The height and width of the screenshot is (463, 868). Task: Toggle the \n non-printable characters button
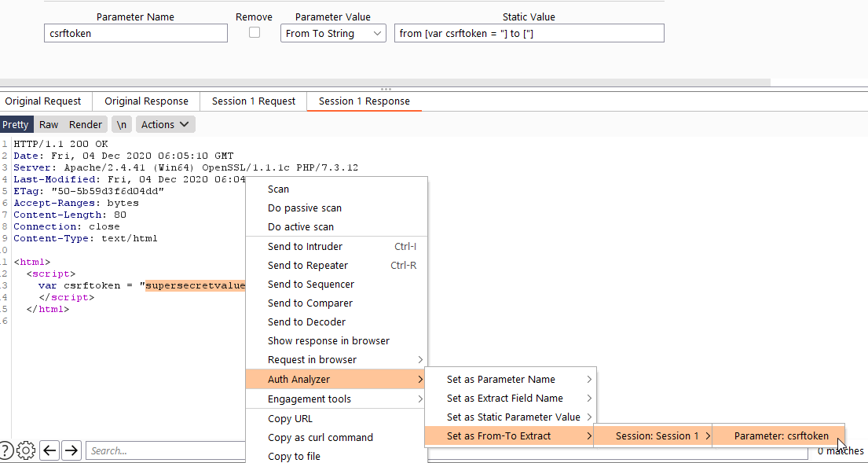[121, 125]
